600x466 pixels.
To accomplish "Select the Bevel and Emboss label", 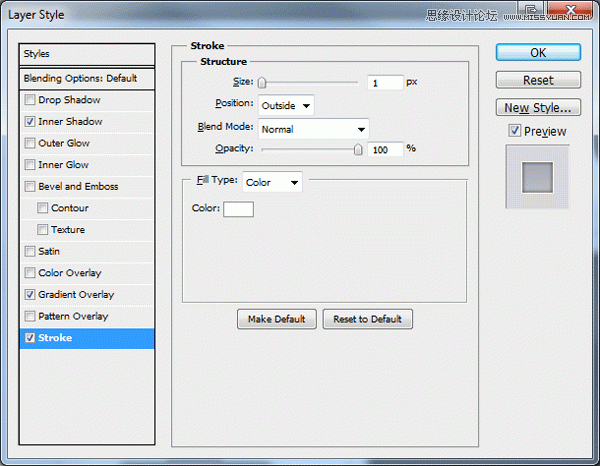I will (x=78, y=186).
